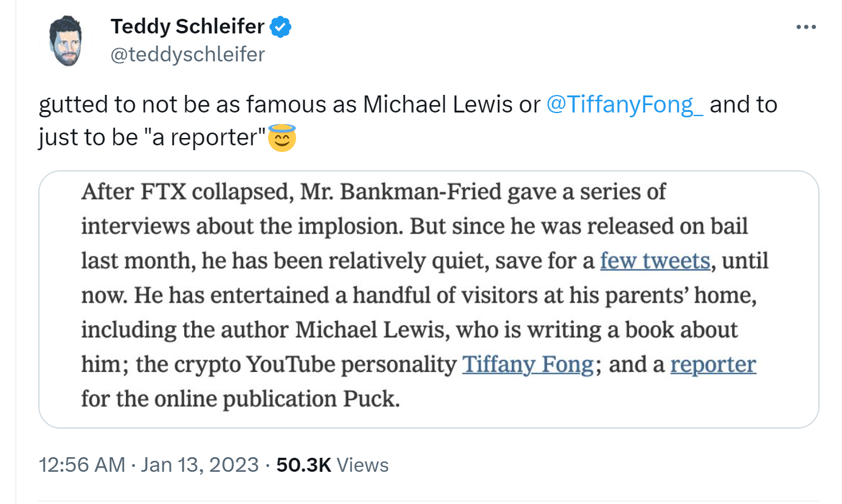Click 'Michael Lewis' in the tweet text
The image size is (842, 504).
pos(438,105)
